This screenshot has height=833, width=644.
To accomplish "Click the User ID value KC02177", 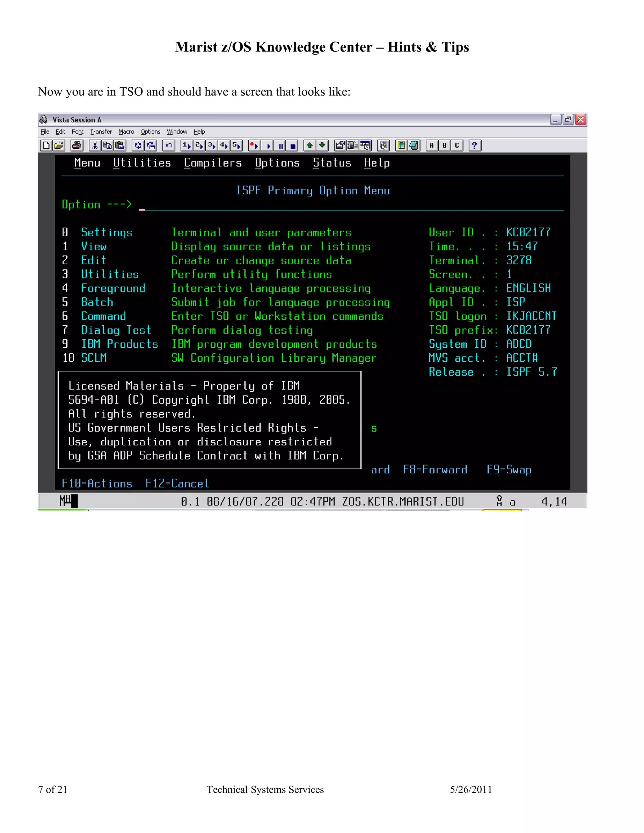I will pos(528,232).
